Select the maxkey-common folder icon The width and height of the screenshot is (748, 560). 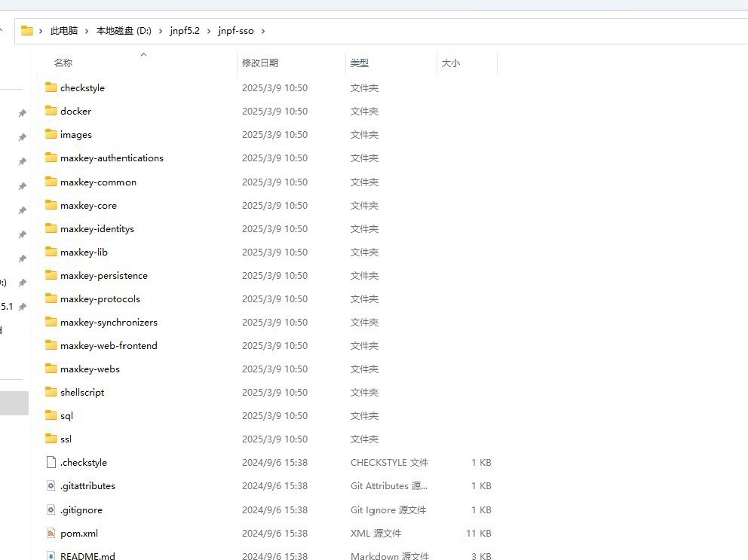pyautogui.click(x=51, y=182)
